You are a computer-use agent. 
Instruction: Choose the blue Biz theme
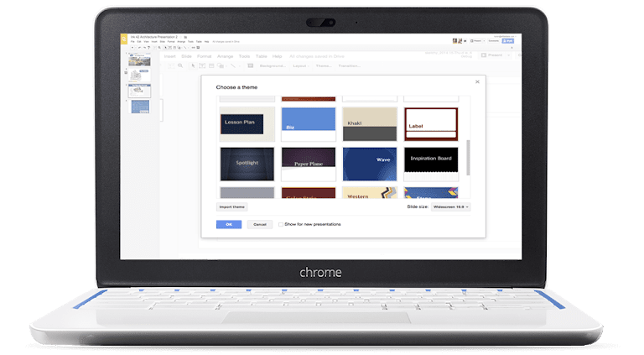coord(309,124)
